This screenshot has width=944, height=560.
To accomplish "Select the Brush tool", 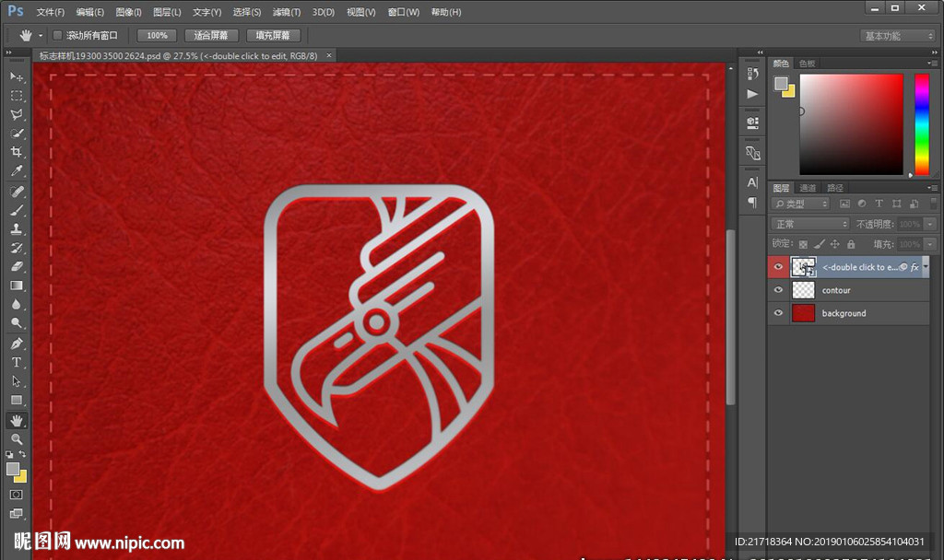I will point(17,210).
